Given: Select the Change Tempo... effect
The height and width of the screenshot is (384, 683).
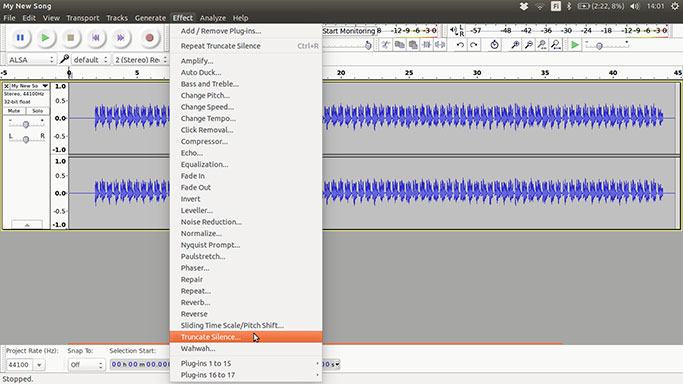Looking at the screenshot, I should tap(246, 118).
